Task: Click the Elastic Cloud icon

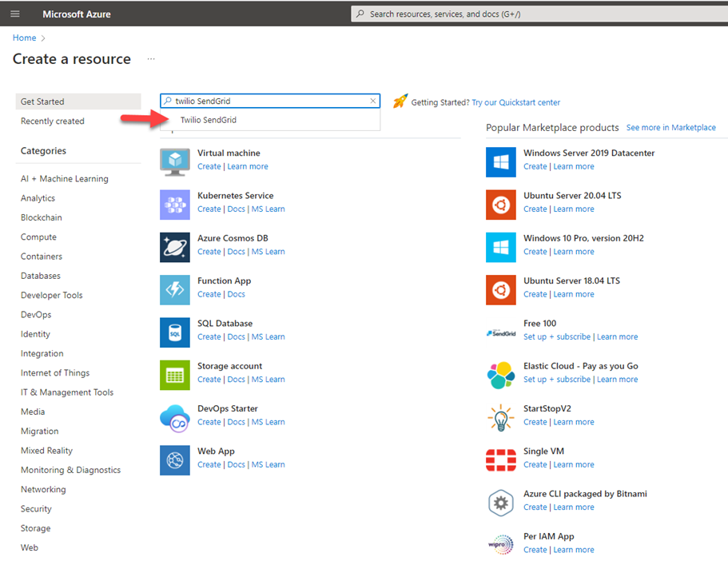Action: pyautogui.click(x=500, y=375)
